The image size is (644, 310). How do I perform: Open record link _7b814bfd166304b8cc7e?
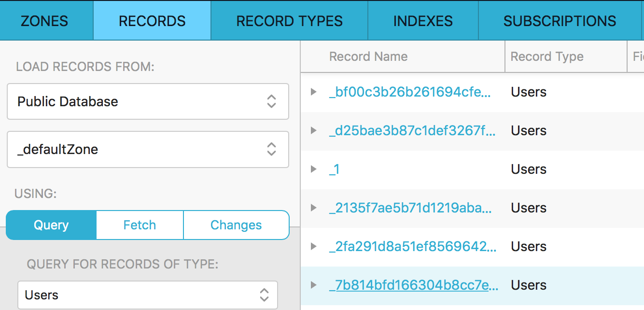(x=413, y=285)
